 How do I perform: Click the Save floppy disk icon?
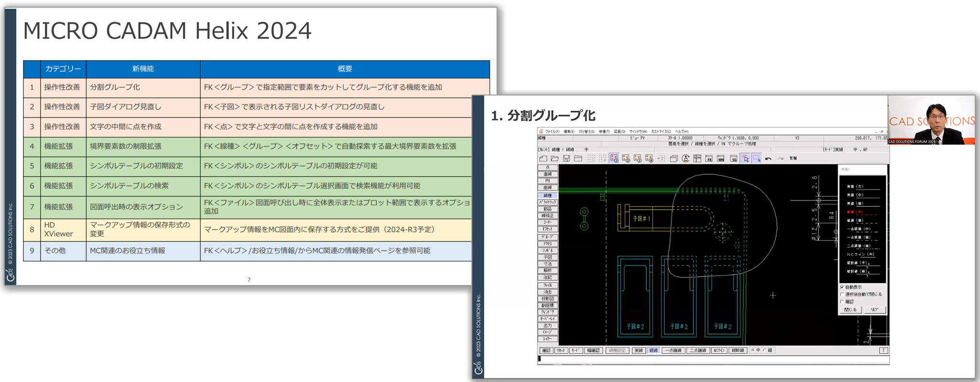566,159
